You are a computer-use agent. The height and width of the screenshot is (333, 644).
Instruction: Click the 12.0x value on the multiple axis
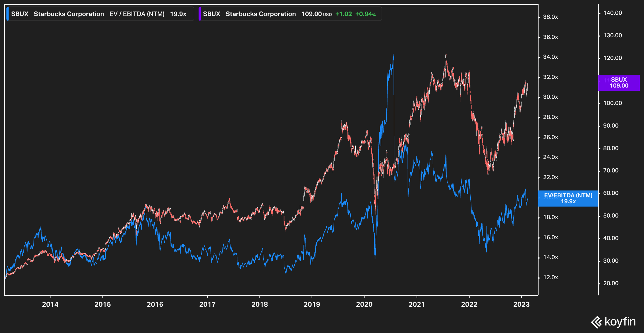coord(550,277)
